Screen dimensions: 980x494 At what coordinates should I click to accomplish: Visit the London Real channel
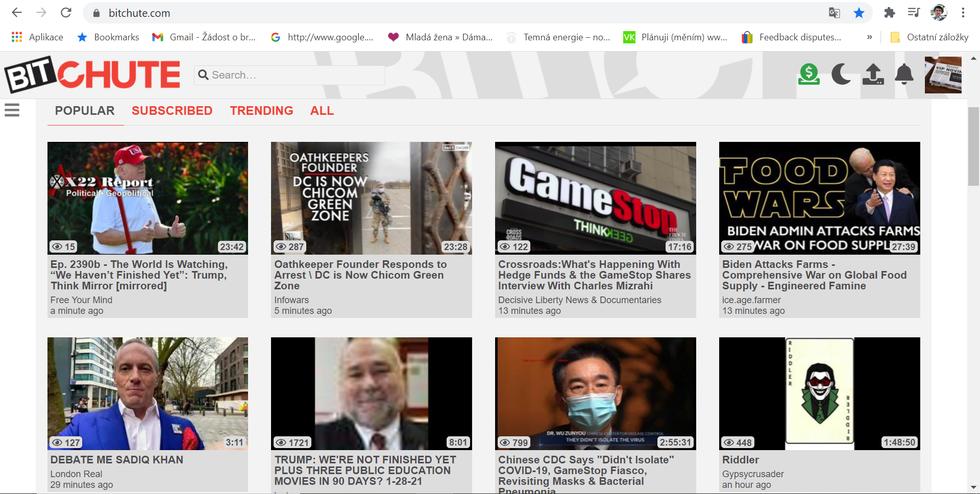point(76,474)
